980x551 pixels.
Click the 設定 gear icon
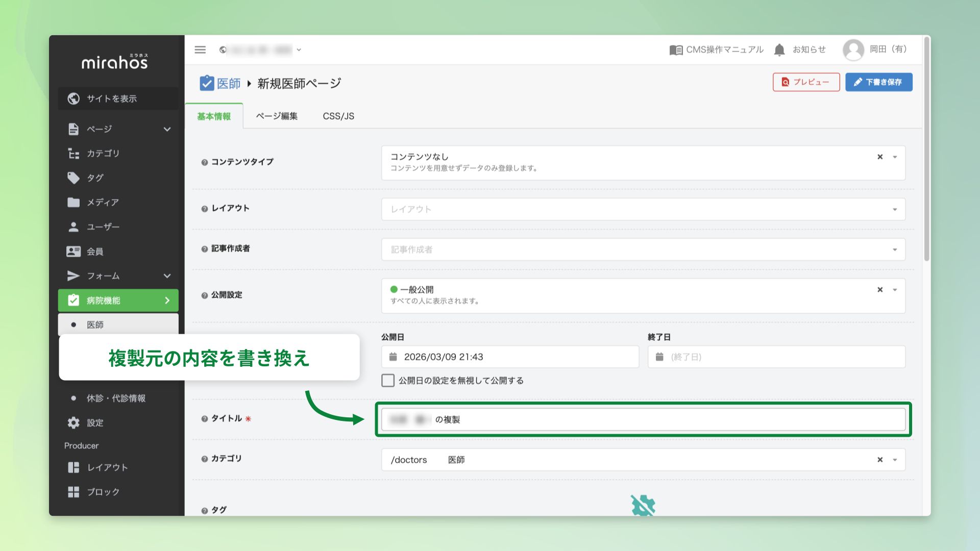73,423
